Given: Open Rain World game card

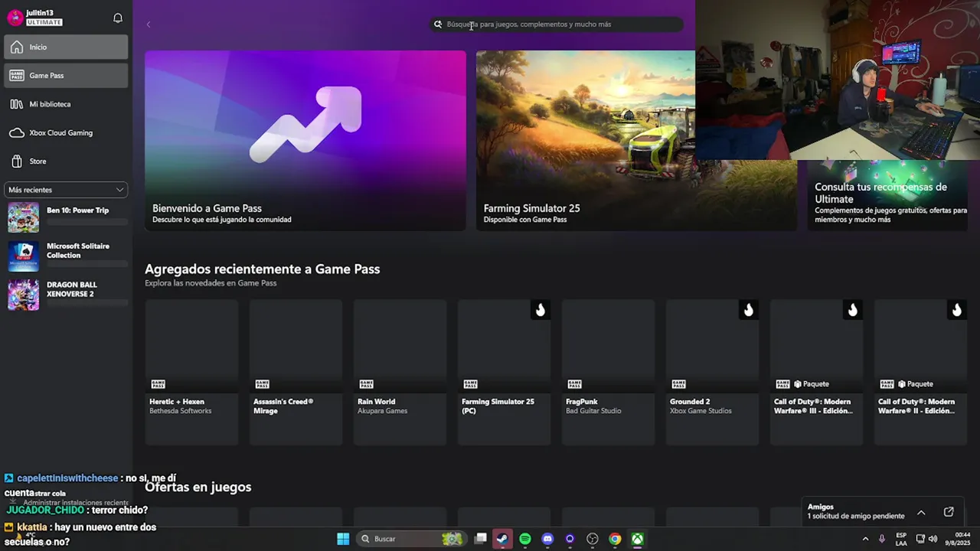Looking at the screenshot, I should coord(400,372).
